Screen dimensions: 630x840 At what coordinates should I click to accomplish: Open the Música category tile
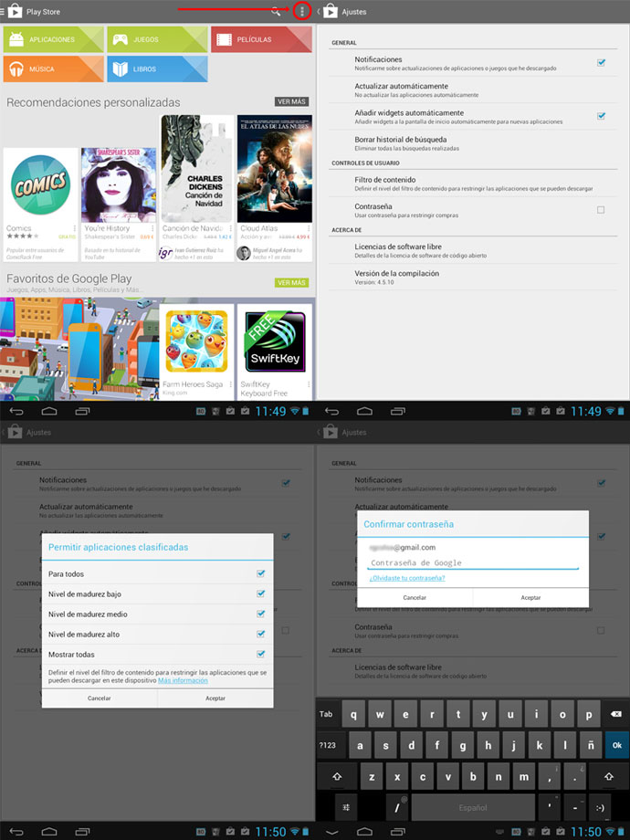click(x=53, y=69)
